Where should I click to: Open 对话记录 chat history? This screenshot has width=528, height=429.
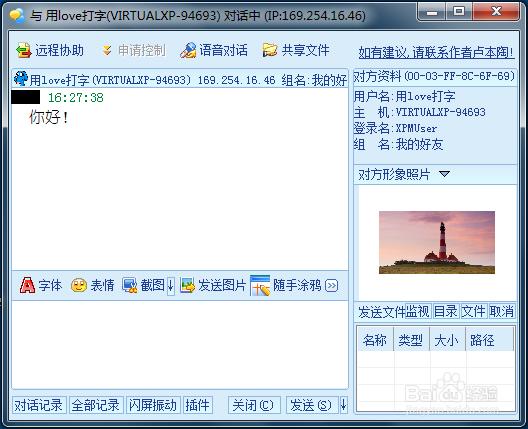39,405
